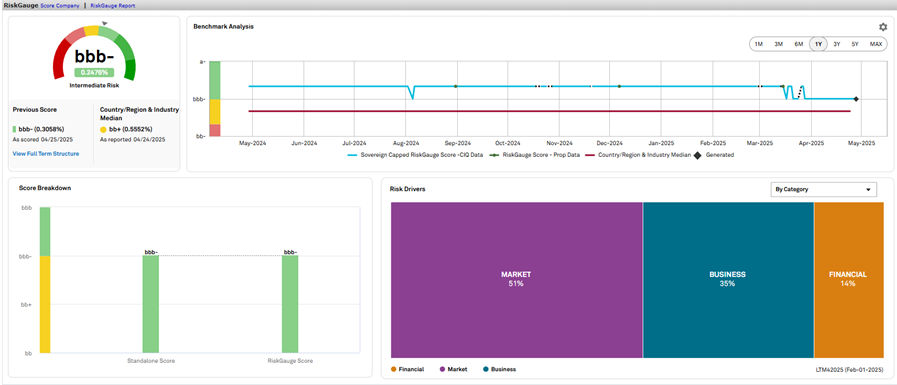
Task: Open Benchmark Analysis settings gear
Action: (x=883, y=27)
